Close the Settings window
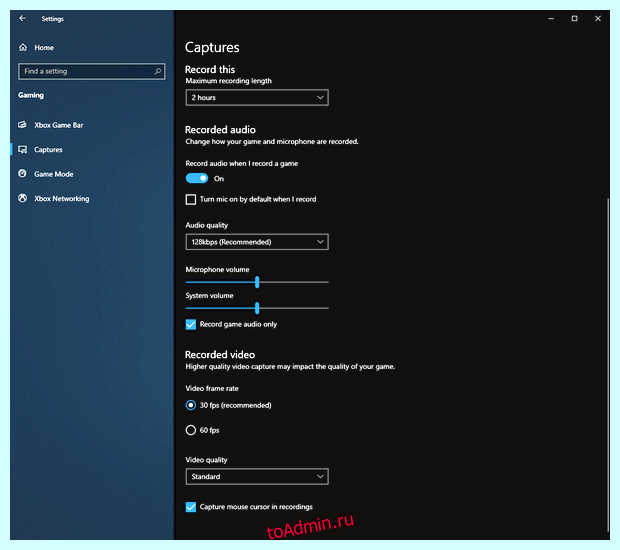 click(x=598, y=18)
